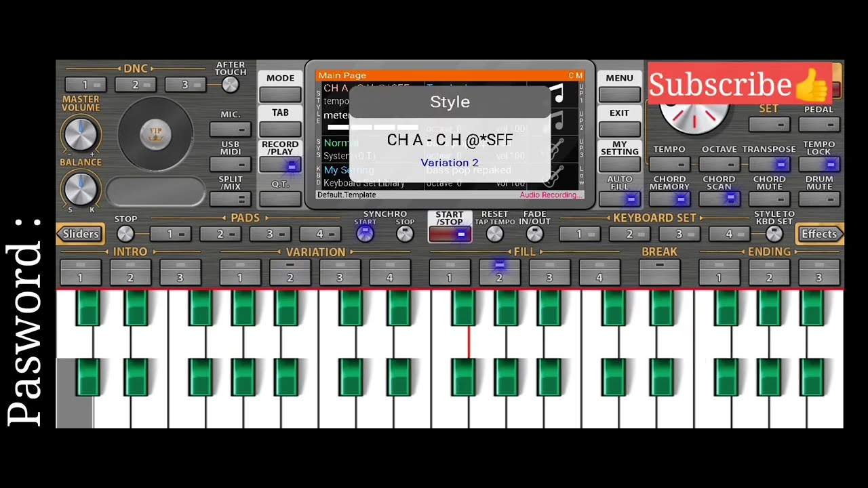The height and width of the screenshot is (488, 868).
Task: Toggle Record/Play button
Action: click(280, 165)
